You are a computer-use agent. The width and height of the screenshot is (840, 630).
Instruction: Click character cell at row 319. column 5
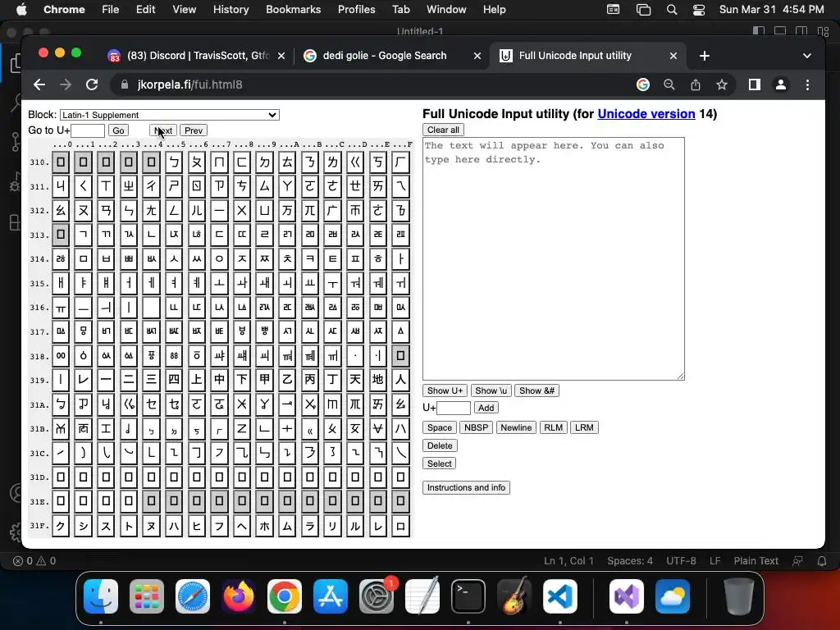(x=174, y=380)
